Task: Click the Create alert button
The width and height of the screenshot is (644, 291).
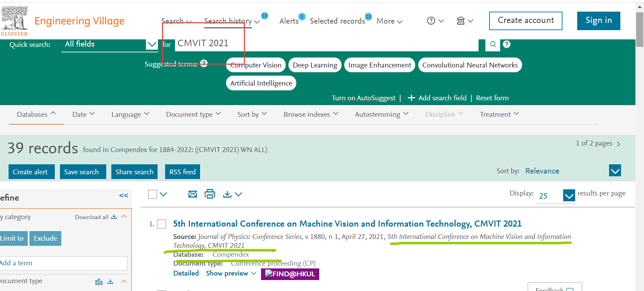Action: coord(32,172)
